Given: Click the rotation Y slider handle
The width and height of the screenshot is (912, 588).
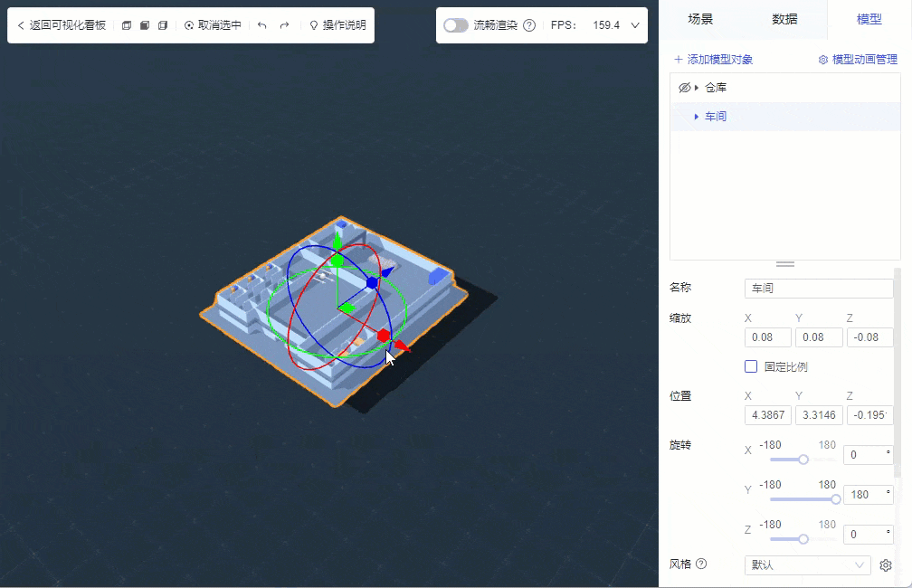Looking at the screenshot, I should (836, 499).
